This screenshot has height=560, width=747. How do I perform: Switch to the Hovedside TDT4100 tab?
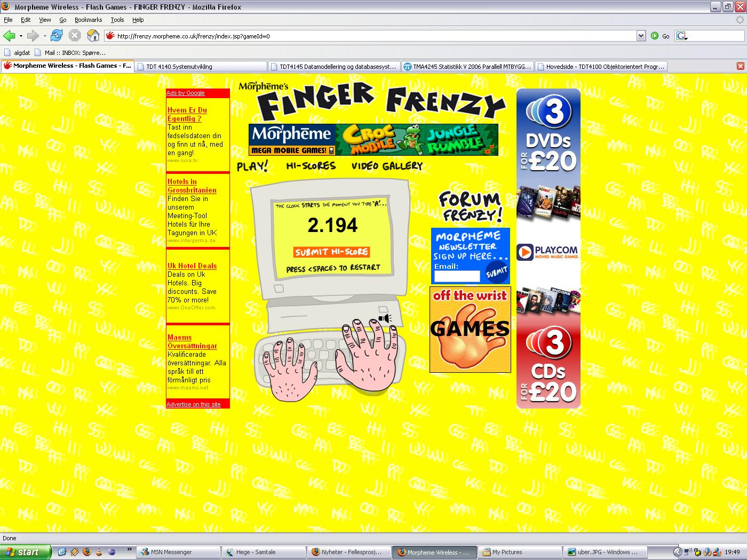[x=601, y=67]
